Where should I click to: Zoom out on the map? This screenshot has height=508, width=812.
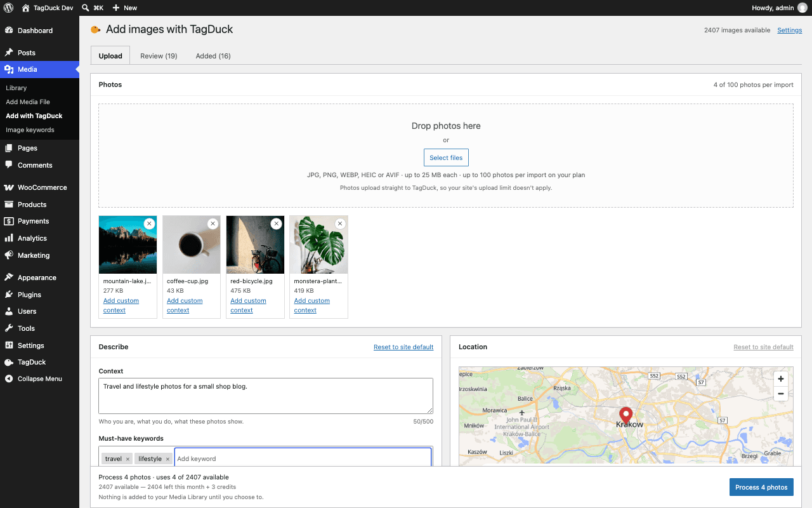click(781, 394)
